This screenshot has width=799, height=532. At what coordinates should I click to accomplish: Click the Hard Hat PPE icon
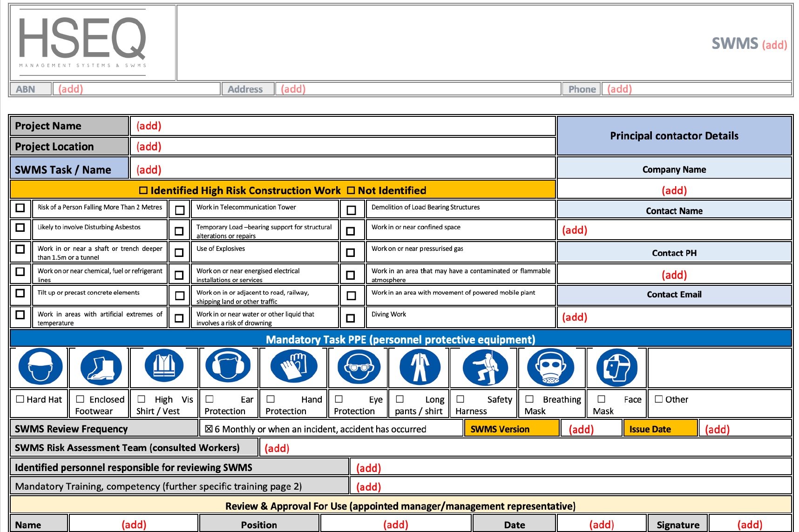pyautogui.click(x=41, y=367)
